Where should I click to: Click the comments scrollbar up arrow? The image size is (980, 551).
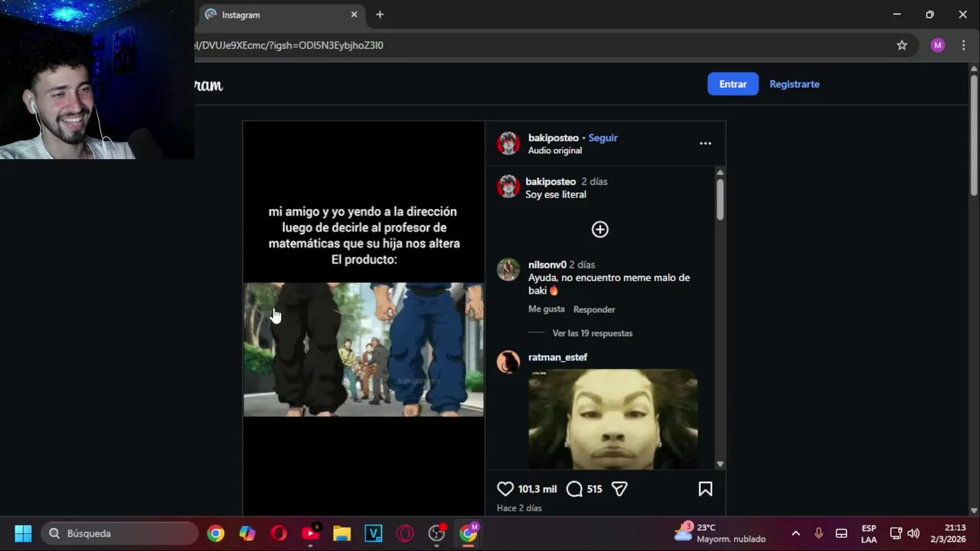[720, 173]
